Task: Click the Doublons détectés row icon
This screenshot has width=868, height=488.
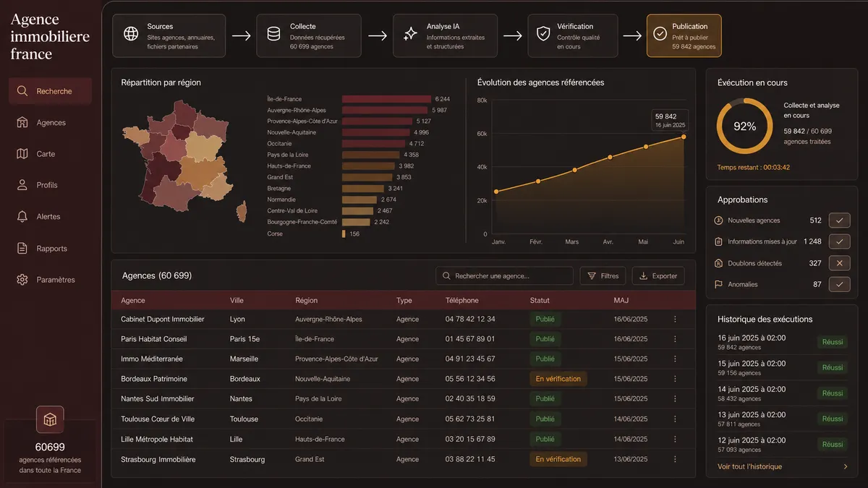Action: (x=719, y=263)
